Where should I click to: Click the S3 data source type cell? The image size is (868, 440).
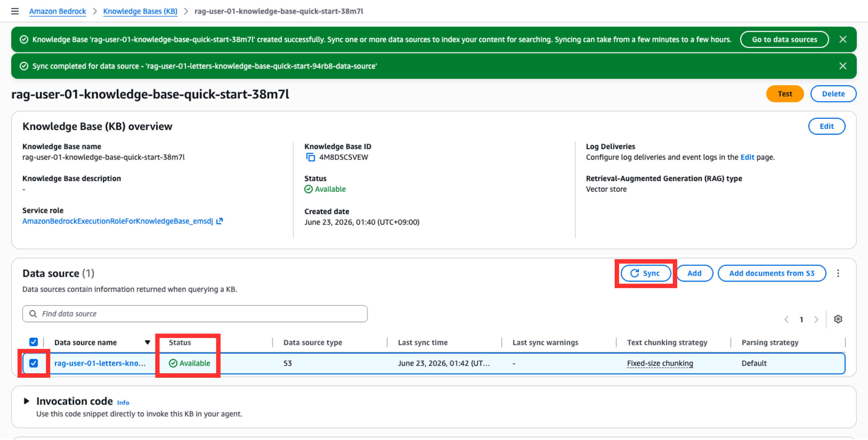point(287,363)
